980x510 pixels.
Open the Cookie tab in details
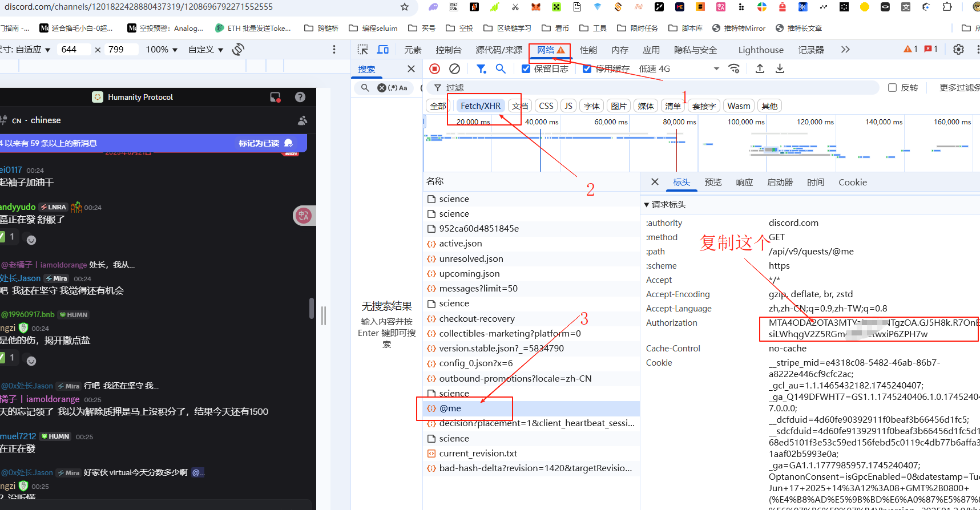coord(852,183)
